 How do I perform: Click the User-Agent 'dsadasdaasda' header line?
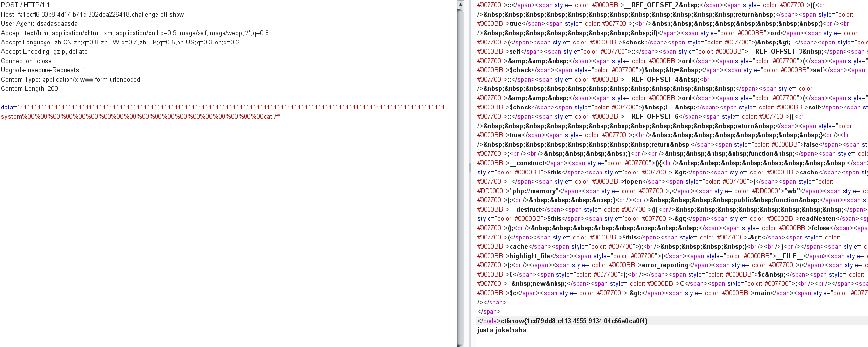(39, 23)
